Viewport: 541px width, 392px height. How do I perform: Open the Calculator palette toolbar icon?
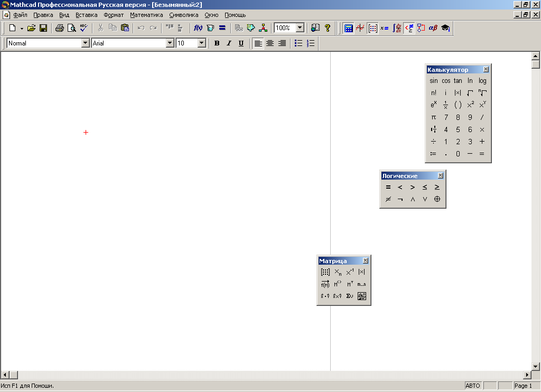pos(349,29)
